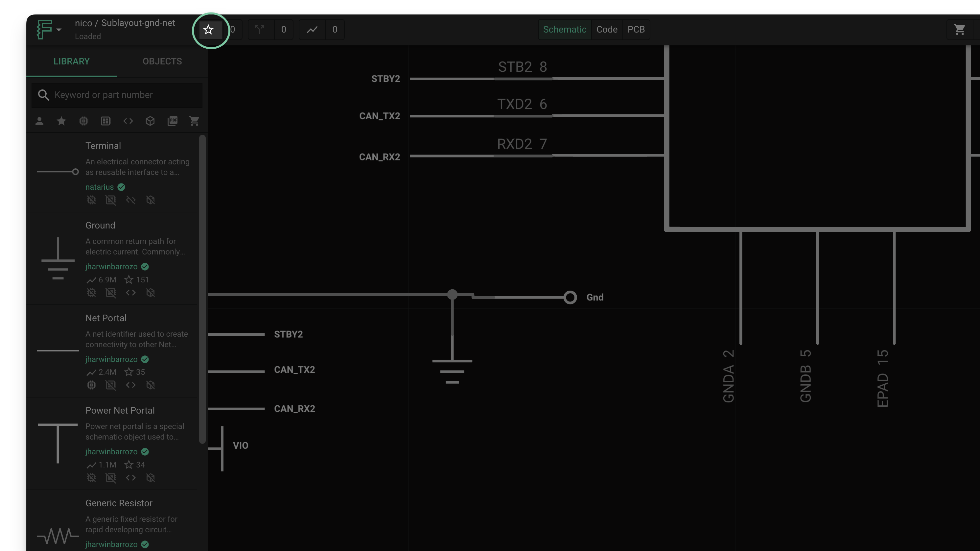Filter library by PDF datasheet icon

click(172, 121)
